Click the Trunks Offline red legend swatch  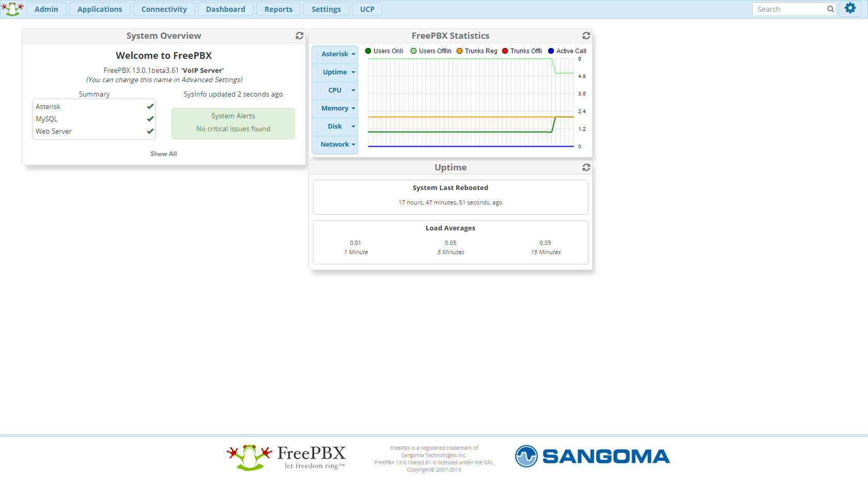pos(505,51)
